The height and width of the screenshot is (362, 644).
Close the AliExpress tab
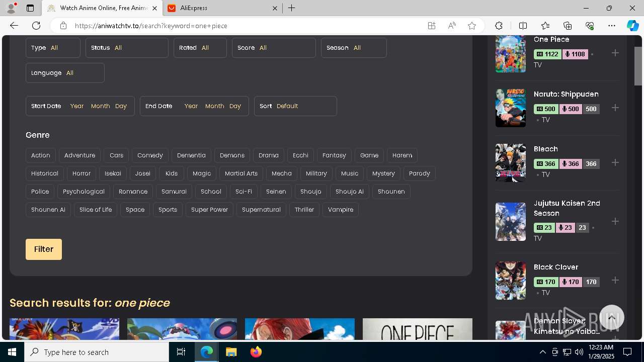(275, 8)
